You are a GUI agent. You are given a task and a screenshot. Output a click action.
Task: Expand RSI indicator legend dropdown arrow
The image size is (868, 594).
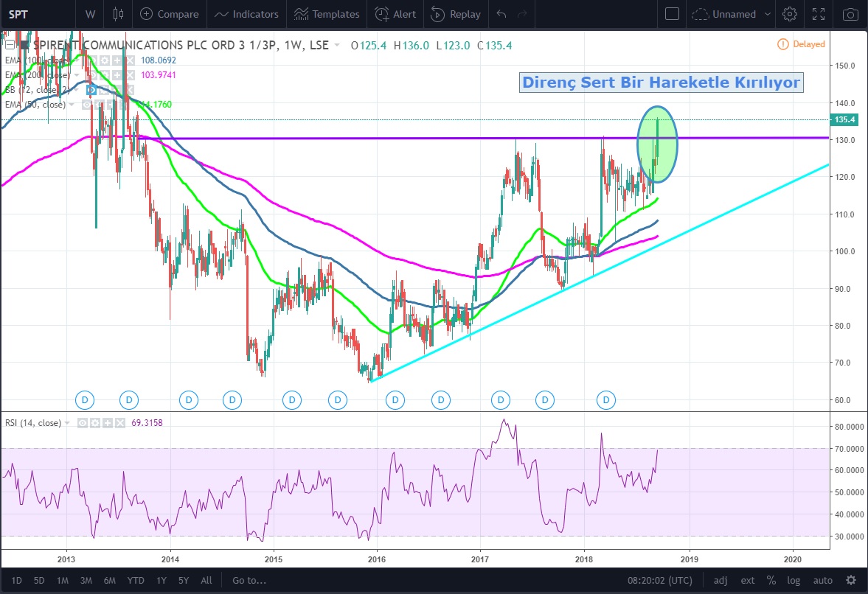click(x=68, y=423)
